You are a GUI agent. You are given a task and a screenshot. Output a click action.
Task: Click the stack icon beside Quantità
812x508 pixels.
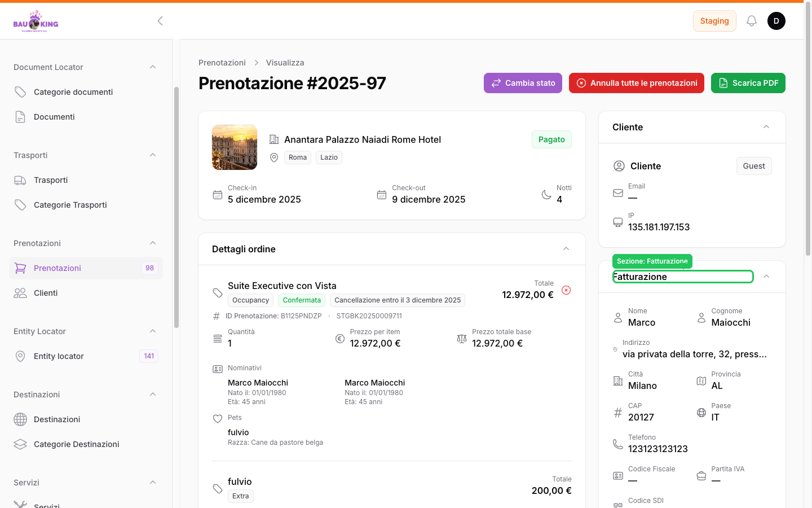click(x=218, y=339)
